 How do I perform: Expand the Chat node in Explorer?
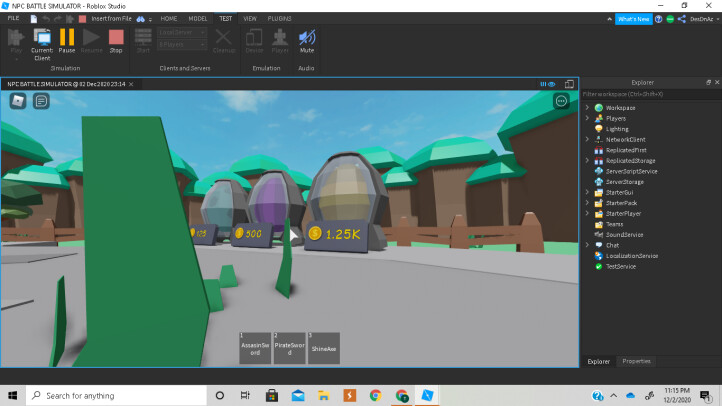click(x=587, y=245)
